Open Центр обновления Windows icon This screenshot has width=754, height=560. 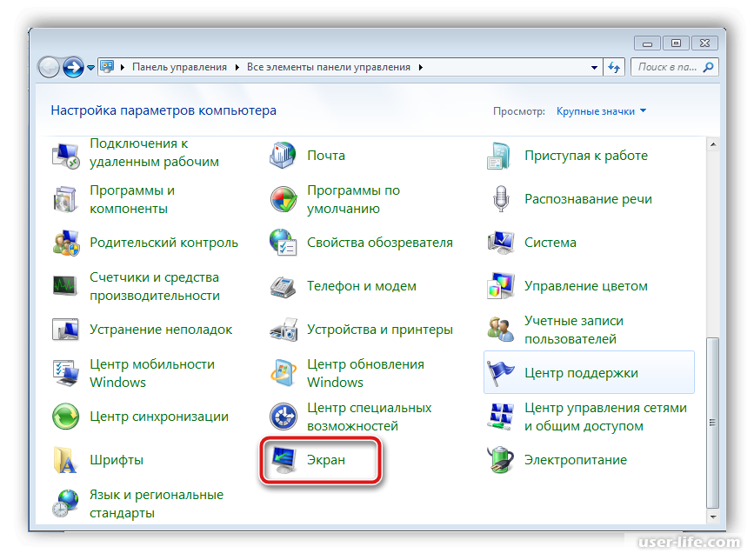[x=284, y=373]
